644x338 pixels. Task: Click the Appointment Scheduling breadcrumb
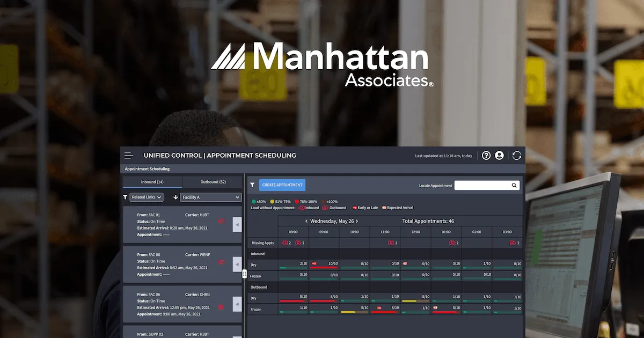click(x=147, y=169)
